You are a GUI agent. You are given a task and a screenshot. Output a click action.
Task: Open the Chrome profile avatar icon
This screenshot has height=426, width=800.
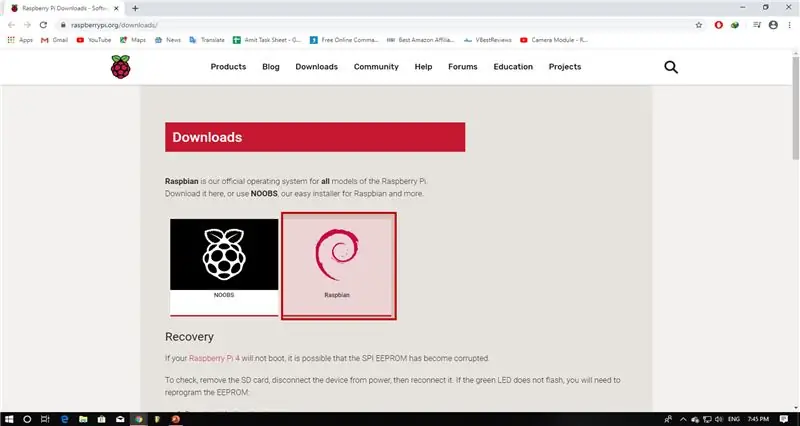pos(773,25)
